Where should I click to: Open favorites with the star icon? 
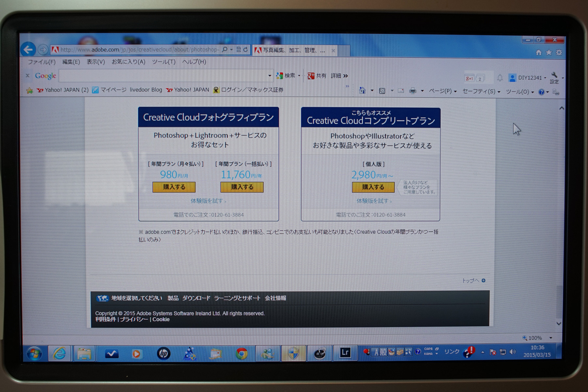549,53
